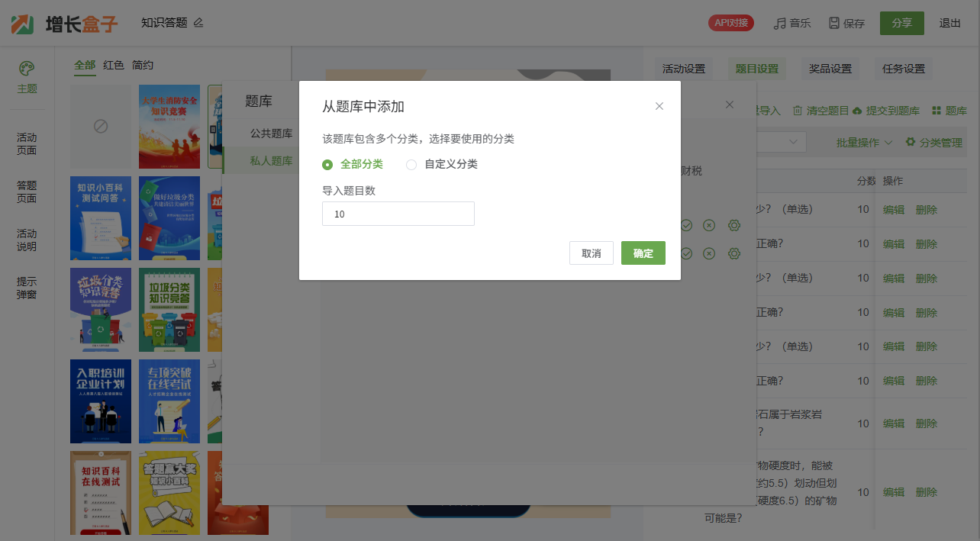980x541 pixels.
Task: Click the 题库 grid icon
Action: pyautogui.click(x=936, y=111)
